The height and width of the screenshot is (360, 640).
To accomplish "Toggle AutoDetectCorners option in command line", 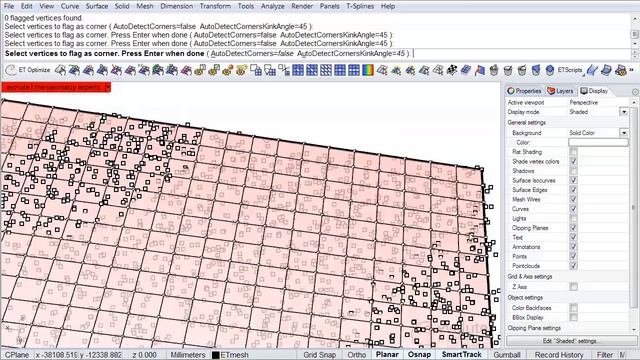I will (x=252, y=53).
